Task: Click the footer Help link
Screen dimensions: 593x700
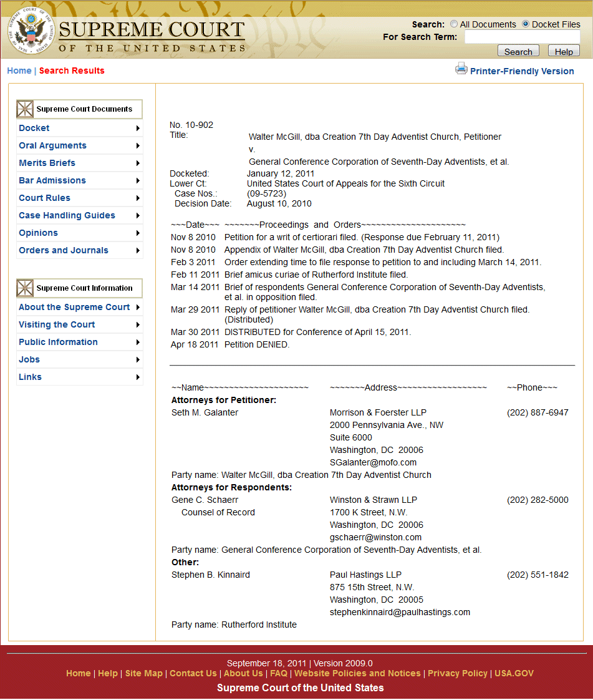Action: [x=108, y=673]
